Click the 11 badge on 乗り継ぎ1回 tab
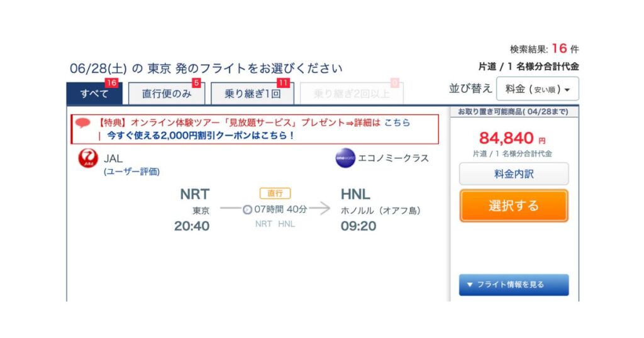 283,83
